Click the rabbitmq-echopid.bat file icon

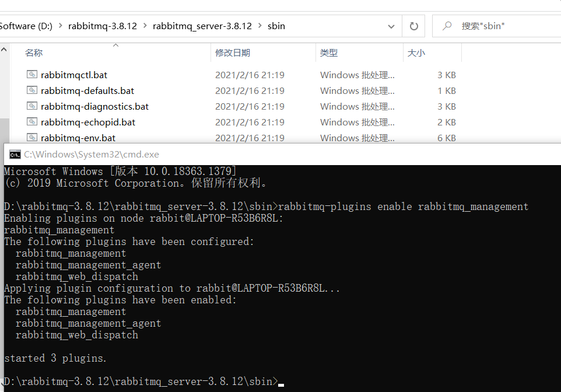tap(32, 122)
